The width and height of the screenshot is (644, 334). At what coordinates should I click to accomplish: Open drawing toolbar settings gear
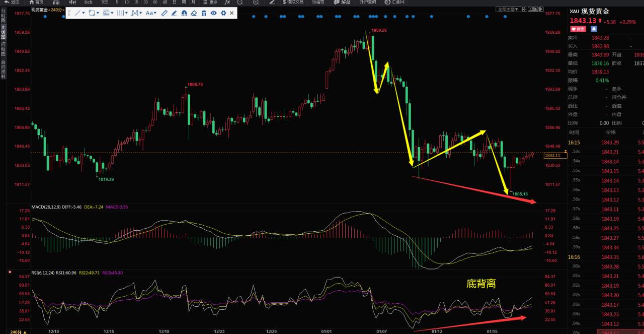pos(223,13)
